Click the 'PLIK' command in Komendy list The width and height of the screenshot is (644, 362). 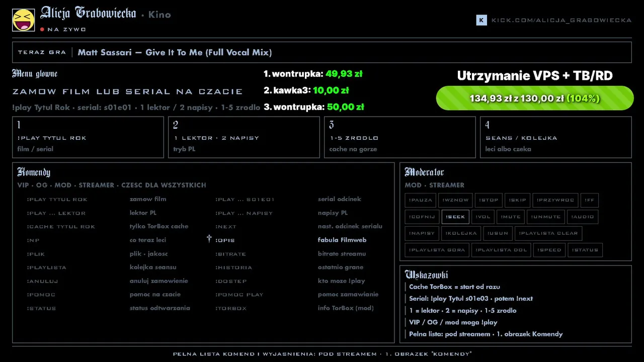(36, 254)
